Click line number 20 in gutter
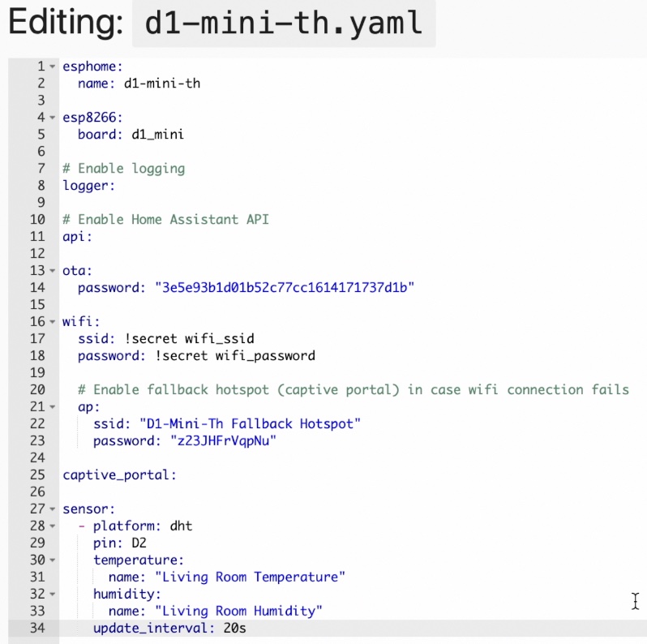This screenshot has width=647, height=644. click(37, 389)
